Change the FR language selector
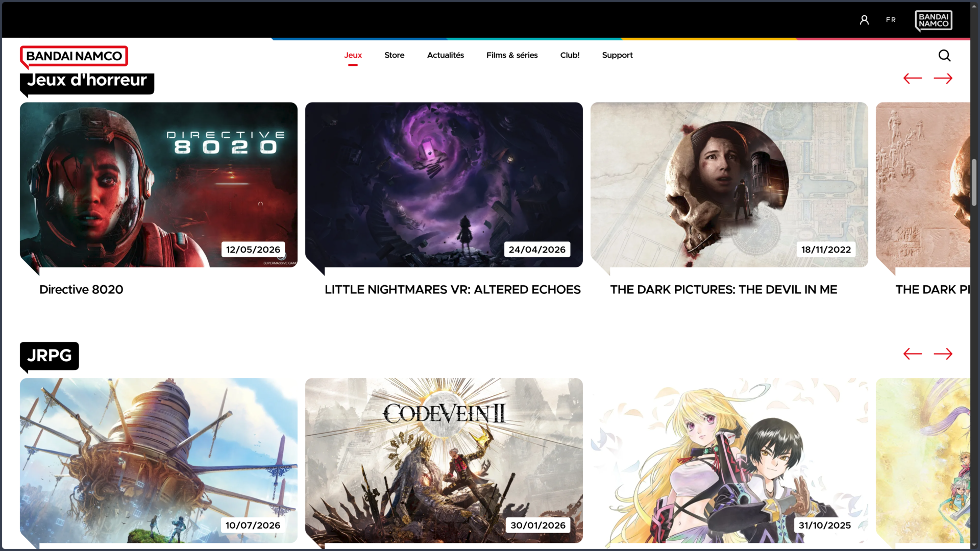 coord(891,20)
